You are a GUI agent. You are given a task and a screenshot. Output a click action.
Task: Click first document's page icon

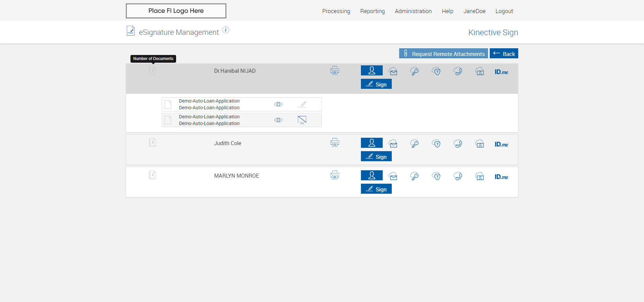168,104
